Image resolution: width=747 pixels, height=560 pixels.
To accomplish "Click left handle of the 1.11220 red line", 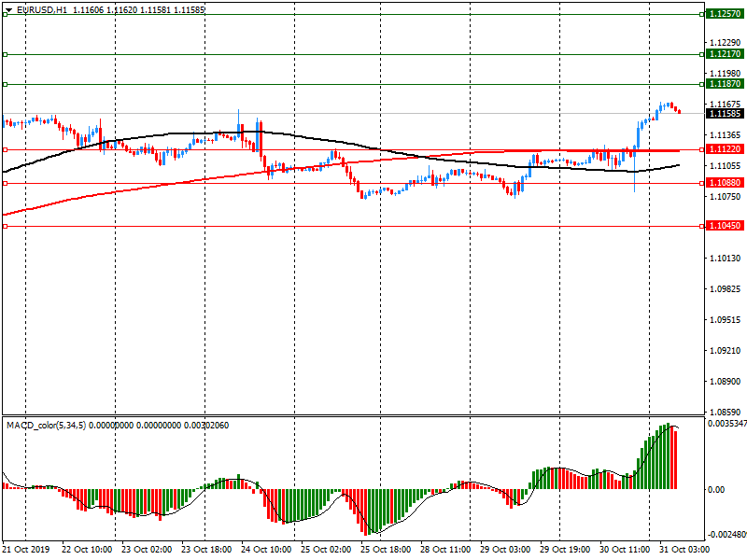I will pyautogui.click(x=5, y=149).
